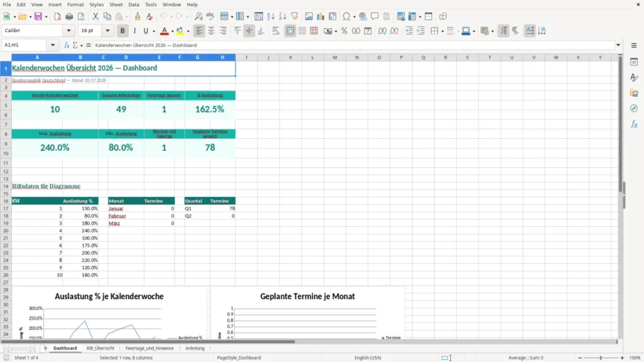Open the Font Name dropdown
This screenshot has height=362, width=644.
(69, 31)
